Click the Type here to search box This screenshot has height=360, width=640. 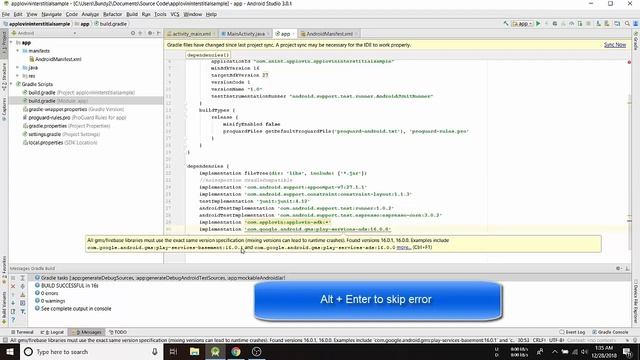pos(91,351)
